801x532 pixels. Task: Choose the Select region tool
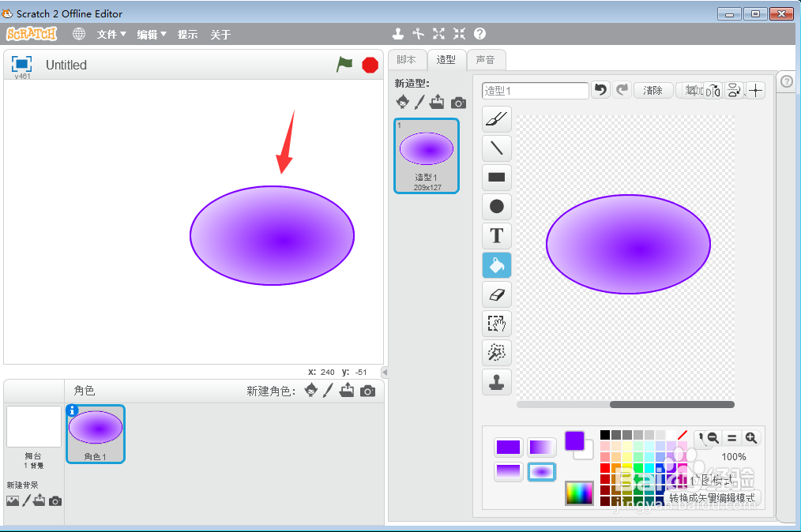(497, 323)
